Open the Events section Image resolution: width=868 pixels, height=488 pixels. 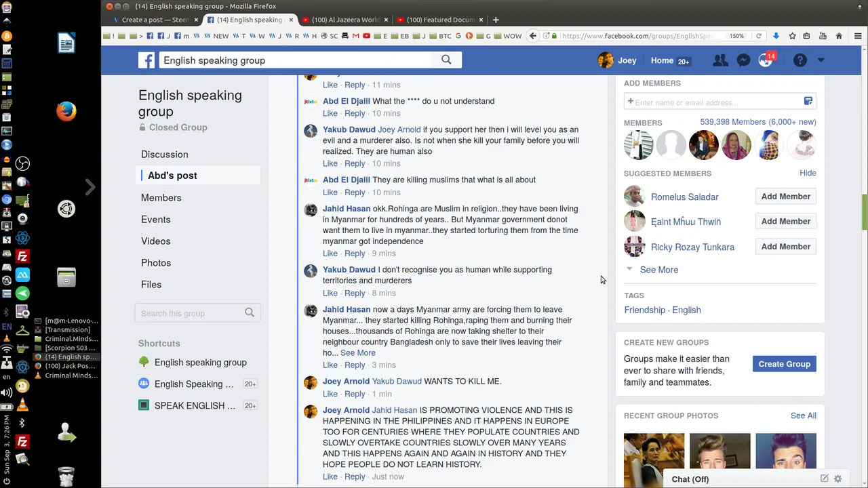(155, 220)
